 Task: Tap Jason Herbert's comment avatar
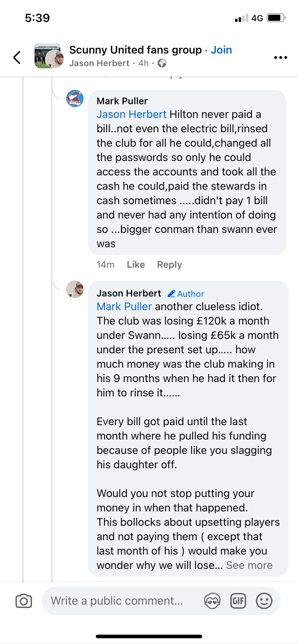(75, 289)
